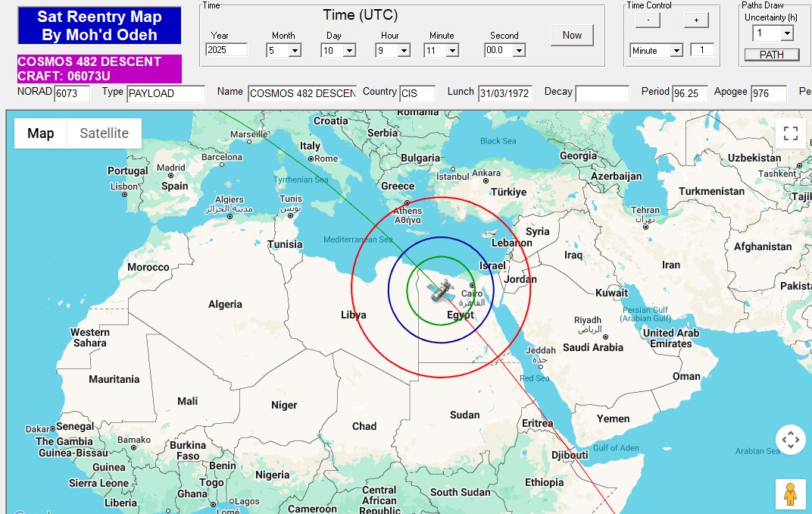Screen dimensions: 812x514
Task: Click the satellite icon over Egypt
Action: click(439, 290)
